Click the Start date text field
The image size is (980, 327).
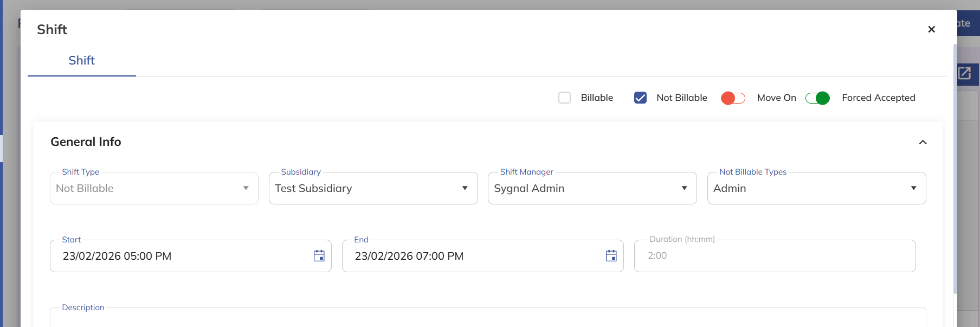click(179, 256)
